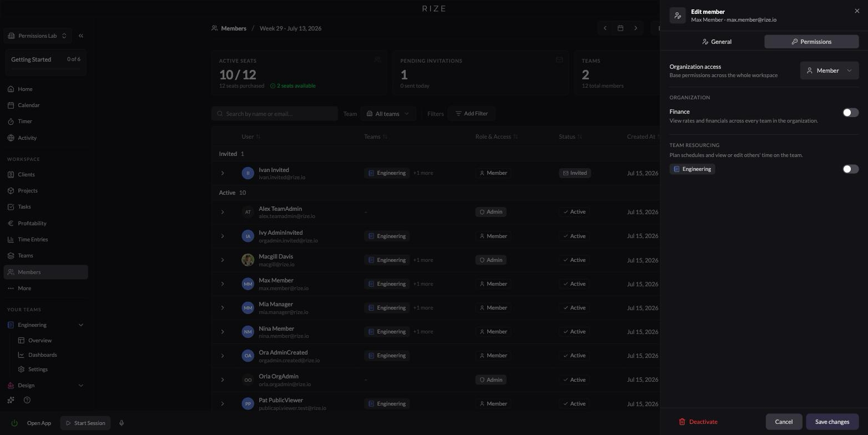
Task: Open the Timer sidebar item
Action: (46, 121)
